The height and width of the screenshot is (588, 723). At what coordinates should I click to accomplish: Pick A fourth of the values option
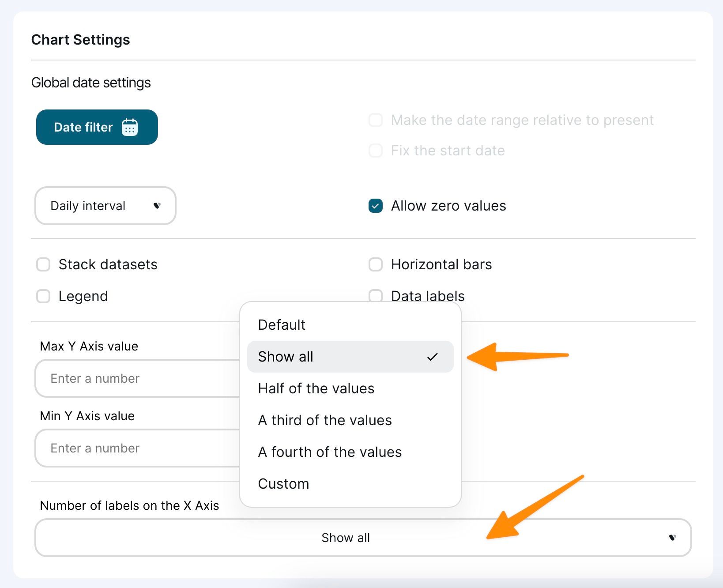(330, 452)
